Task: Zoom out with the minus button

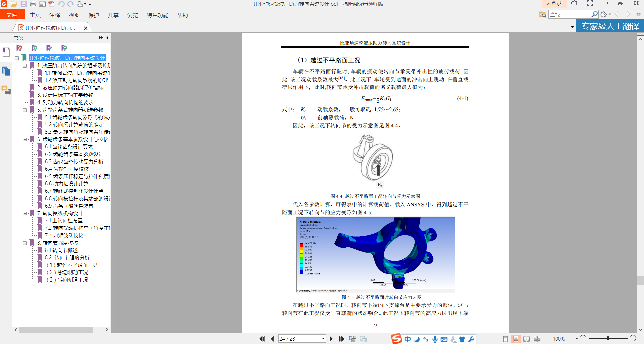Action: (x=583, y=339)
